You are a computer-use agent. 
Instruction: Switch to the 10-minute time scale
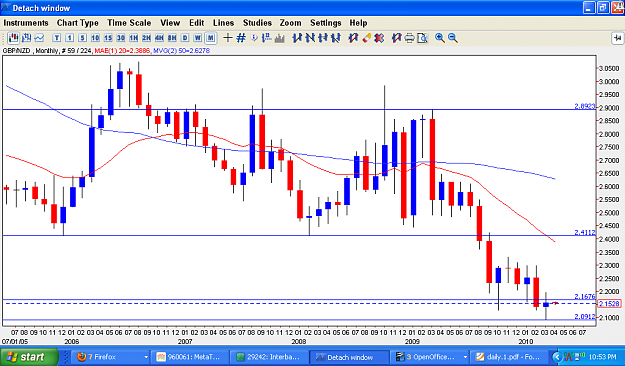95,38
